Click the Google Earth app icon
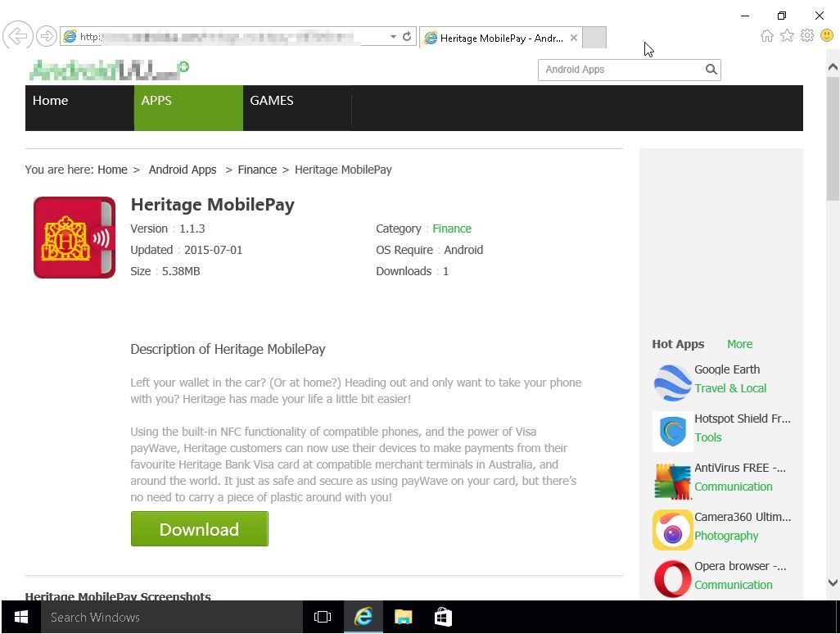Image resolution: width=840 pixels, height=634 pixels. (x=672, y=383)
